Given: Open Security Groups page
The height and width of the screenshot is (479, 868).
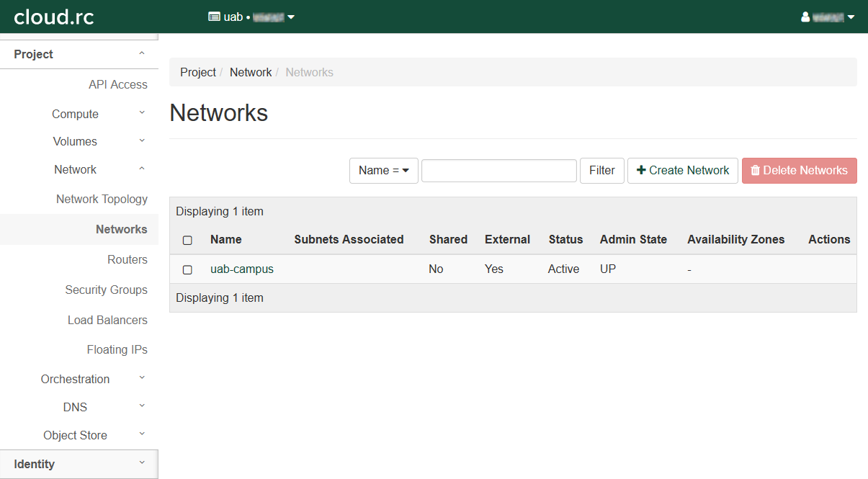Looking at the screenshot, I should (106, 290).
